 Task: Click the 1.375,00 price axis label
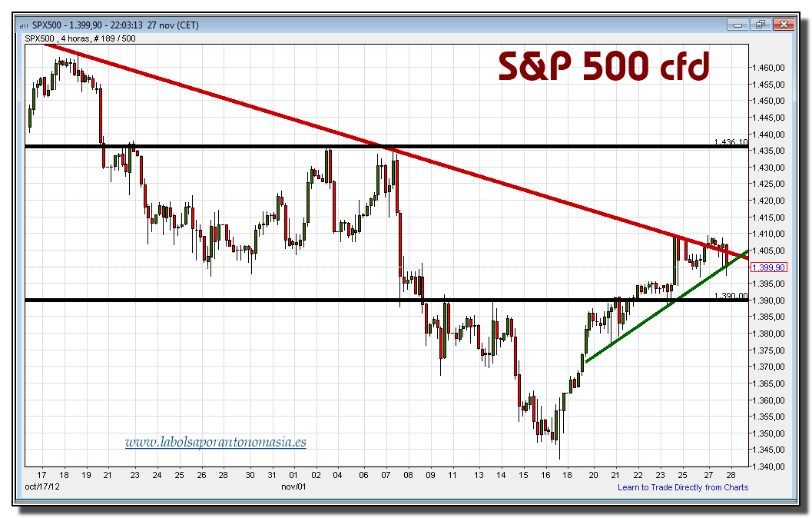(769, 350)
